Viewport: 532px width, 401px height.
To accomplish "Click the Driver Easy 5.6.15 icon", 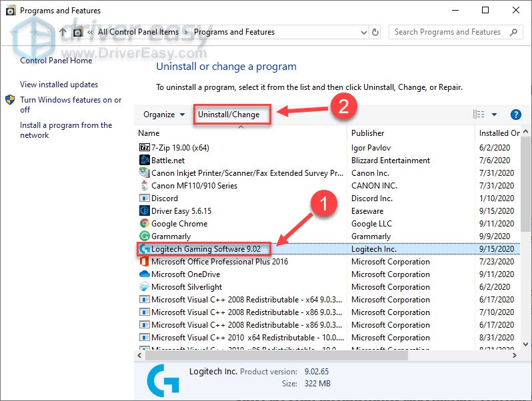I will 145,210.
